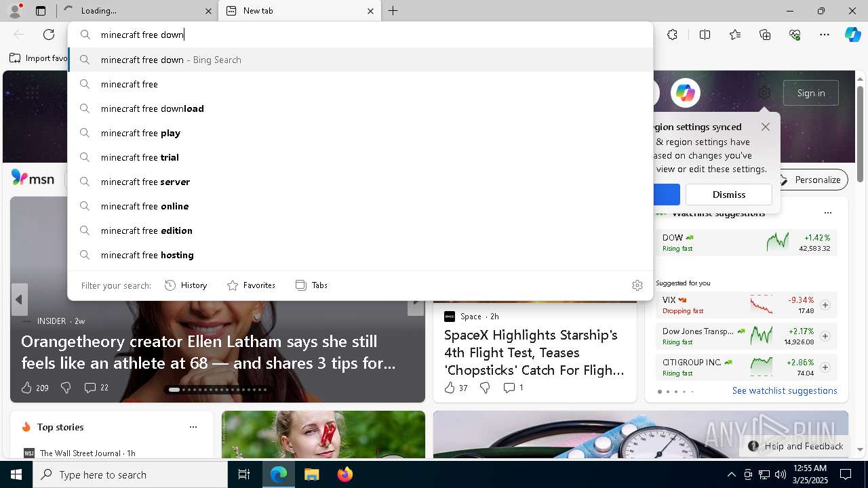Switch to the New tab tab
Screen dimensions: 868x488
[299, 11]
